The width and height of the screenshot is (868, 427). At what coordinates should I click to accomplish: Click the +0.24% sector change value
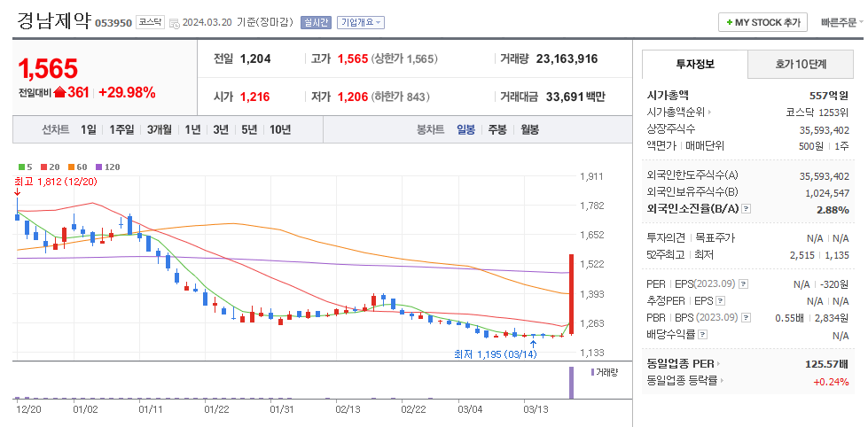[x=831, y=381]
